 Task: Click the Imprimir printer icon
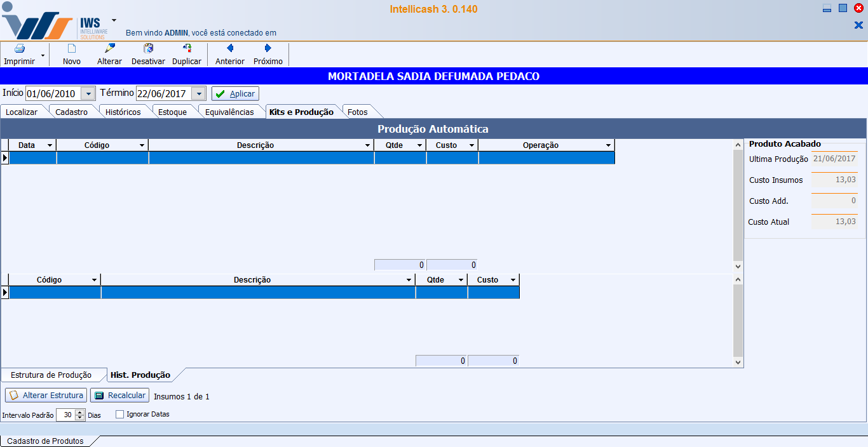click(19, 49)
